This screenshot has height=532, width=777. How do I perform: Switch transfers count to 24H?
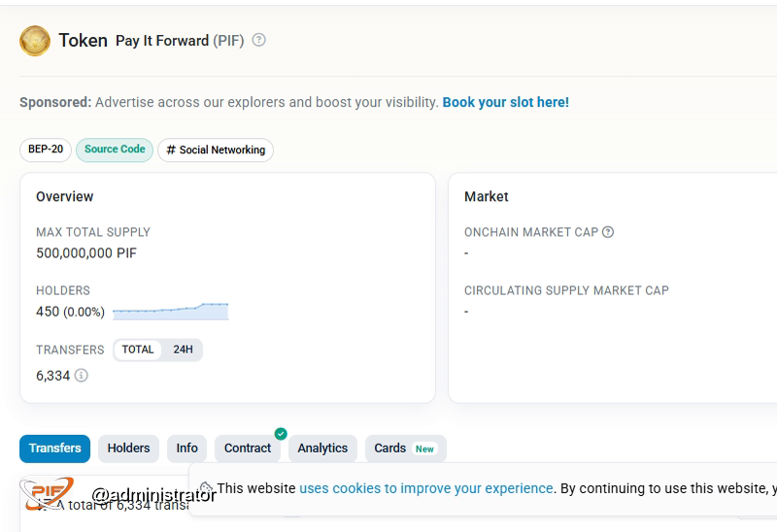(x=183, y=349)
